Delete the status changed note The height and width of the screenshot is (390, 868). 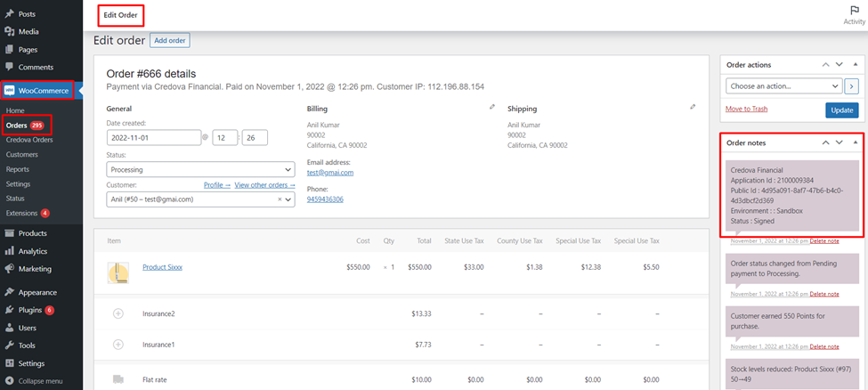tap(824, 294)
